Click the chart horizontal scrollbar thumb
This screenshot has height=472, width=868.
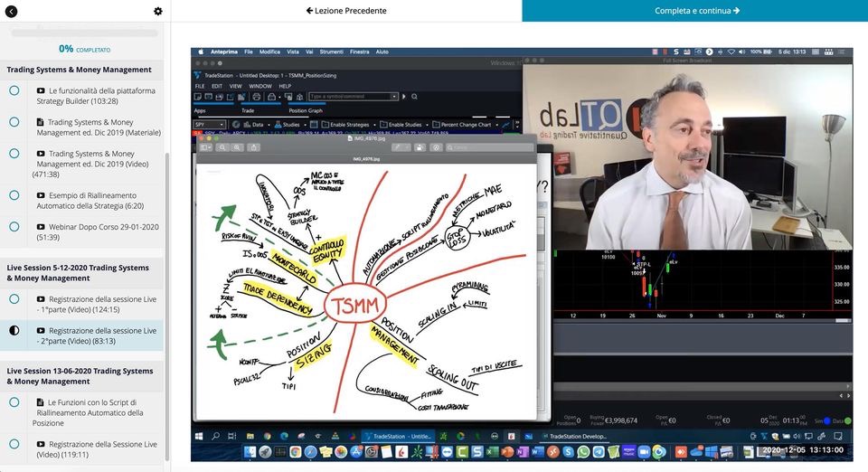842,320
